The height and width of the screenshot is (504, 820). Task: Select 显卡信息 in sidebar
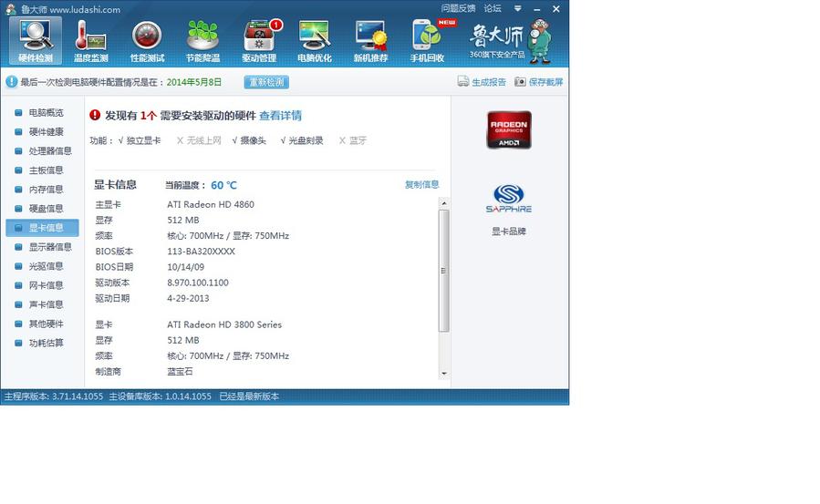tap(42, 228)
